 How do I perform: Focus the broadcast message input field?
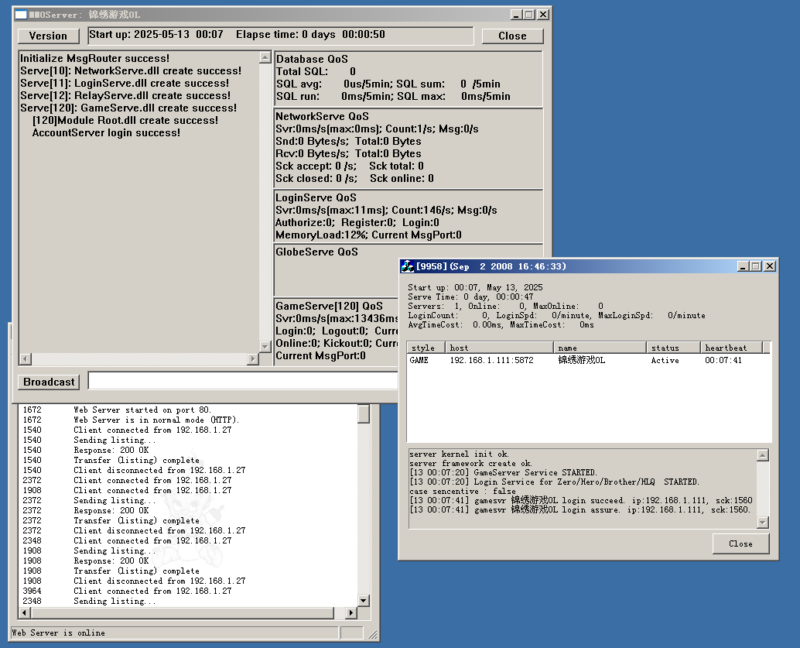(242, 381)
